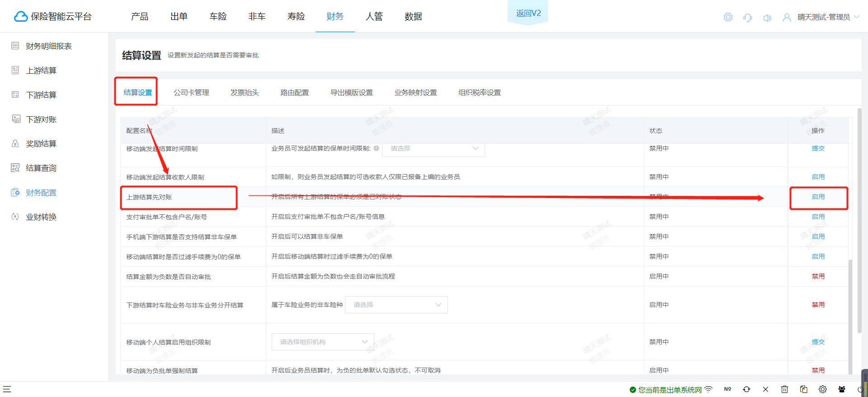Open the 公司卡管理 tab
This screenshot has height=397, width=868.
click(x=191, y=92)
